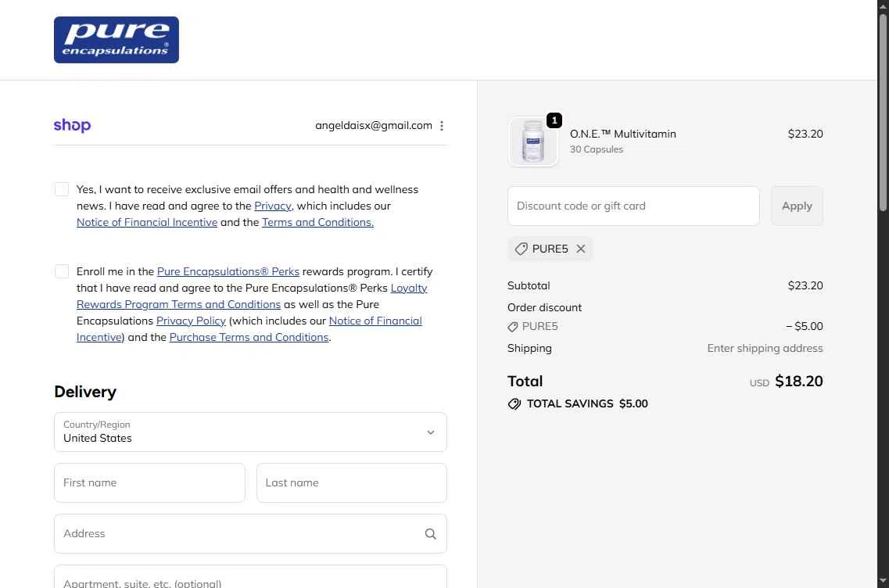The width and height of the screenshot is (889, 588).
Task: Open the account options three-dot menu
Action: 442,126
